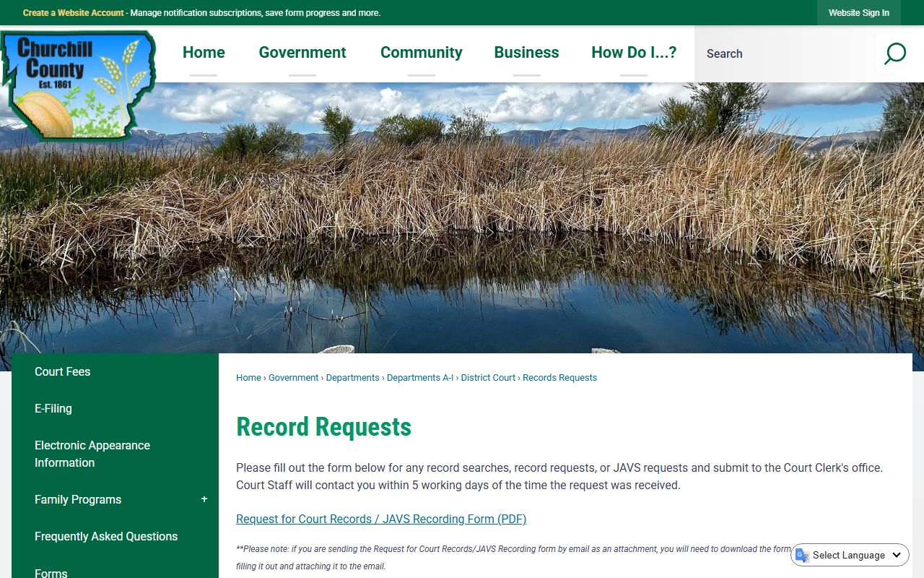Click Departments A-I breadcrumb link
Image resolution: width=924 pixels, height=578 pixels.
420,377
